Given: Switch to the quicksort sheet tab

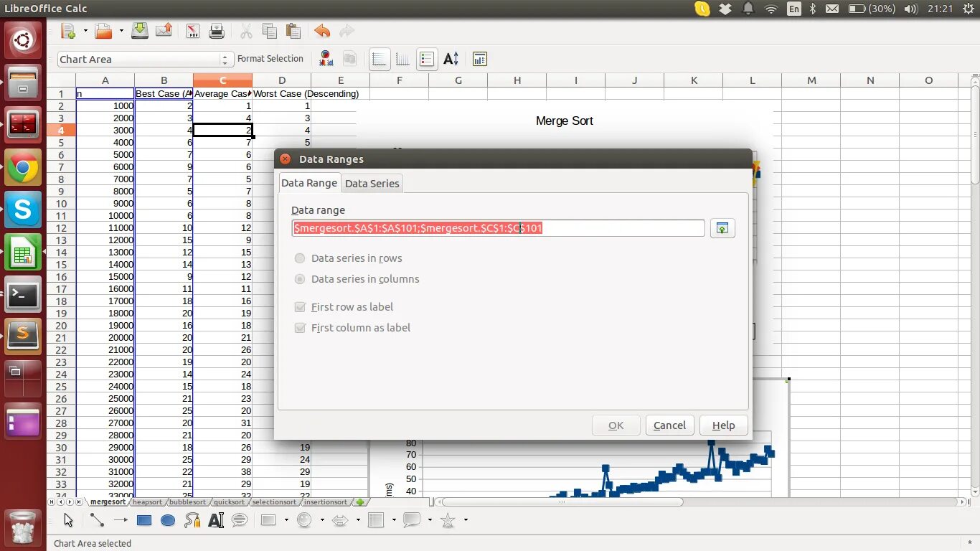Looking at the screenshot, I should 229,501.
